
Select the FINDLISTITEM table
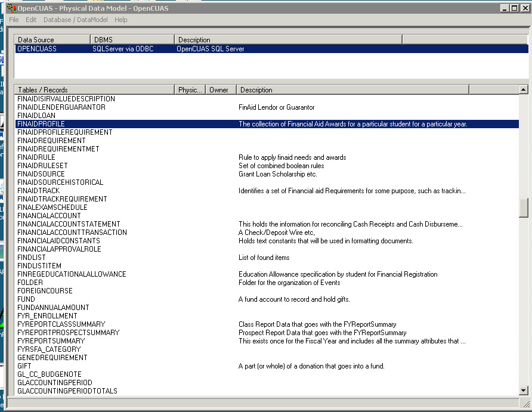click(39, 266)
